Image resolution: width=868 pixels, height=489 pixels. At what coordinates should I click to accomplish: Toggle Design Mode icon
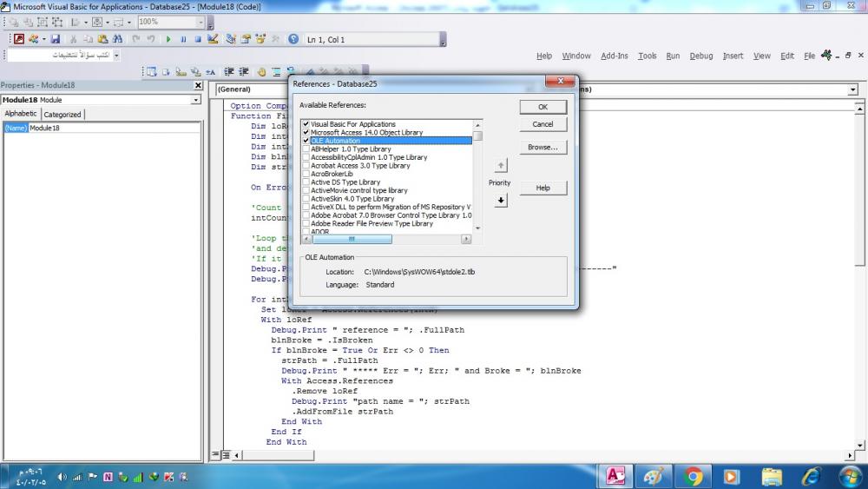213,39
